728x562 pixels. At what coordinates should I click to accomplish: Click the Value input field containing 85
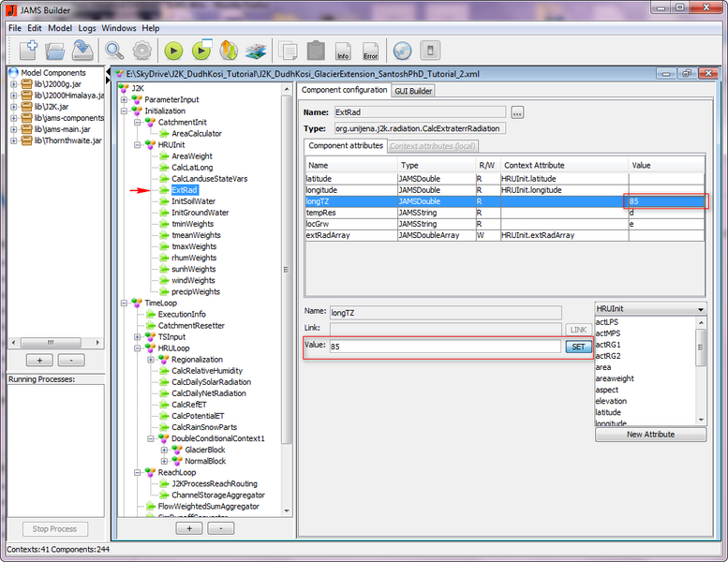click(x=444, y=347)
